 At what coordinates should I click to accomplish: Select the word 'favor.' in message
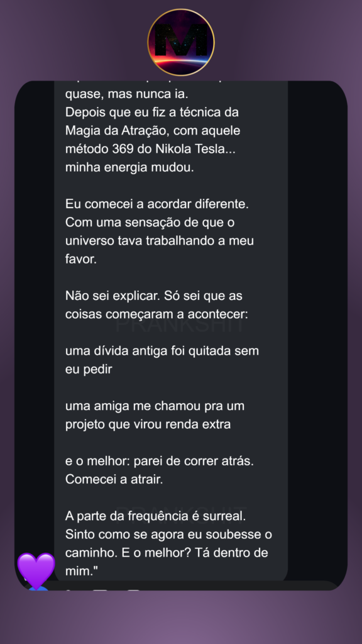[x=81, y=259]
